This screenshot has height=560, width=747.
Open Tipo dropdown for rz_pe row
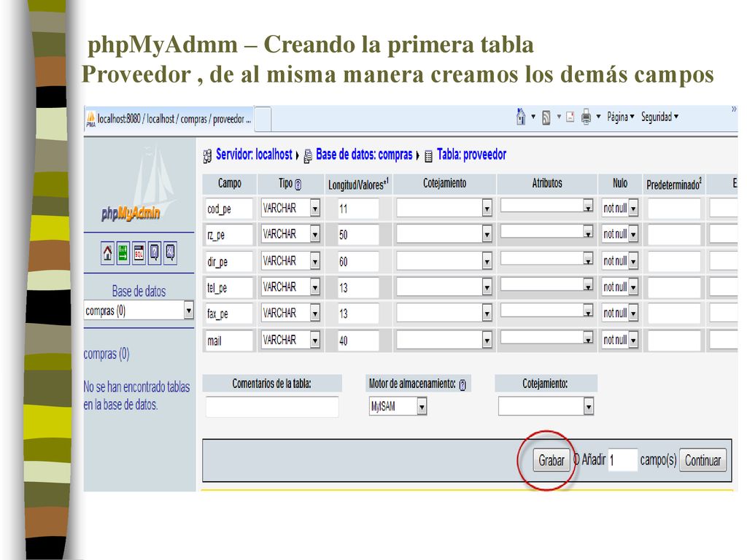[x=314, y=234]
